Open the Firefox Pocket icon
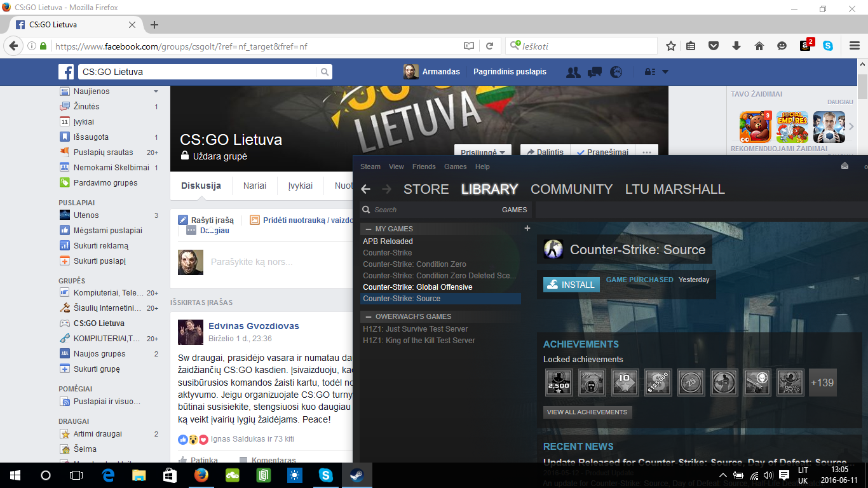Image resolution: width=868 pixels, height=488 pixels. coord(714,46)
